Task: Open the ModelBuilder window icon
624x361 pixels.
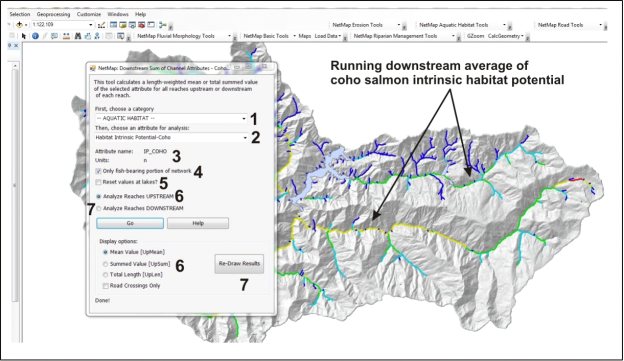Action: click(x=163, y=25)
